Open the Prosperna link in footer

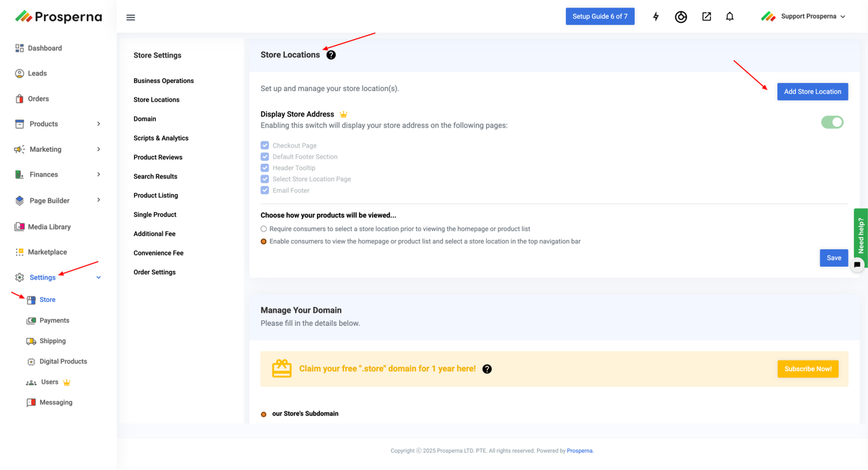(580, 451)
